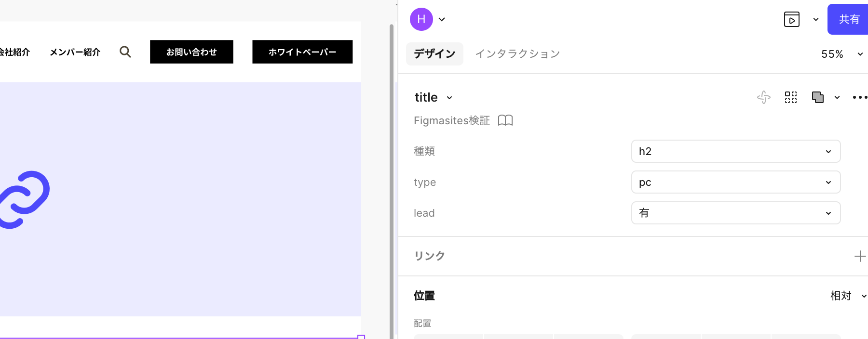Open the 種類 dropdown showing h2

click(735, 151)
